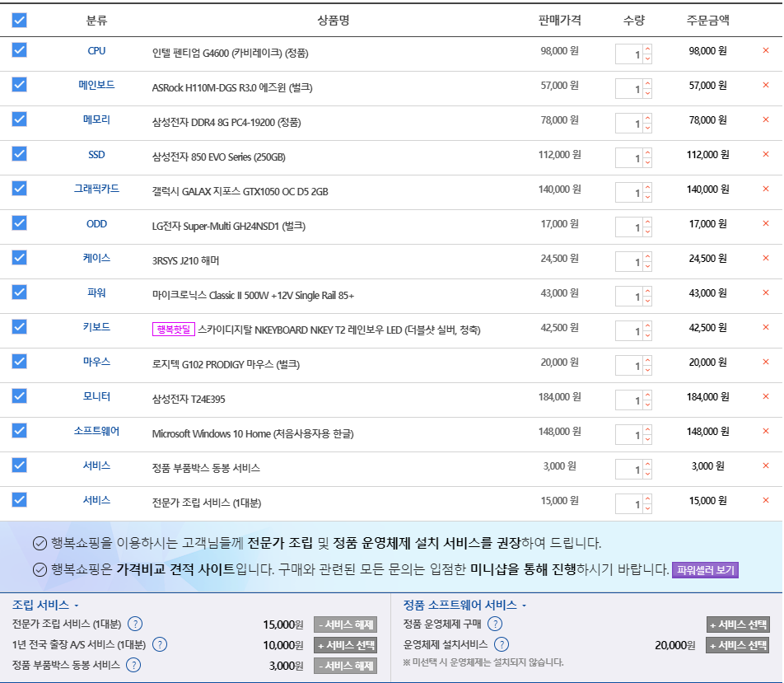784x683 pixels.
Task: Select product Microsoft Windows 10 Home
Action: click(x=253, y=434)
